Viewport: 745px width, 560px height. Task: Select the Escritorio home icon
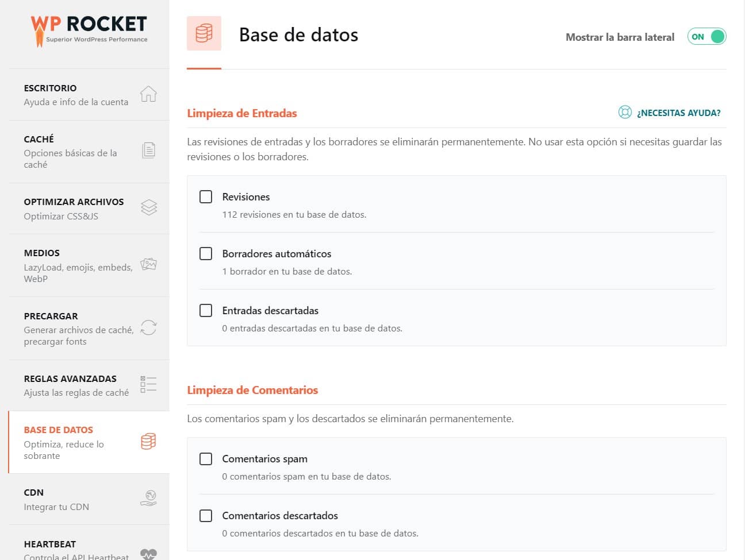[x=148, y=94]
